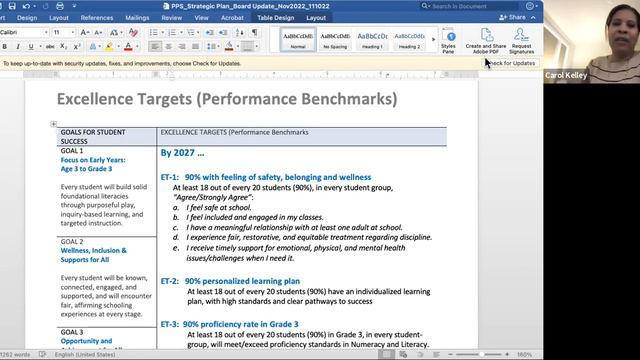Toggle underline formatting
This screenshot has width=640, height=360.
coord(31,47)
